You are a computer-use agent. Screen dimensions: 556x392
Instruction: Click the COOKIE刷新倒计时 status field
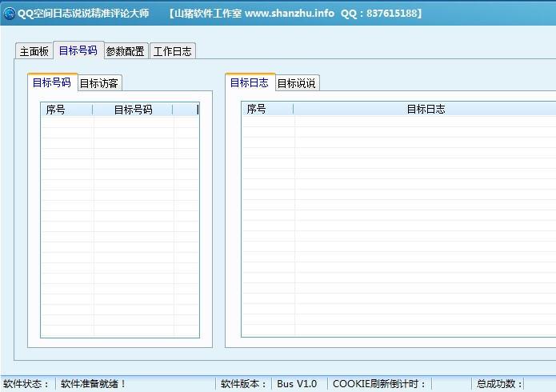point(379,384)
